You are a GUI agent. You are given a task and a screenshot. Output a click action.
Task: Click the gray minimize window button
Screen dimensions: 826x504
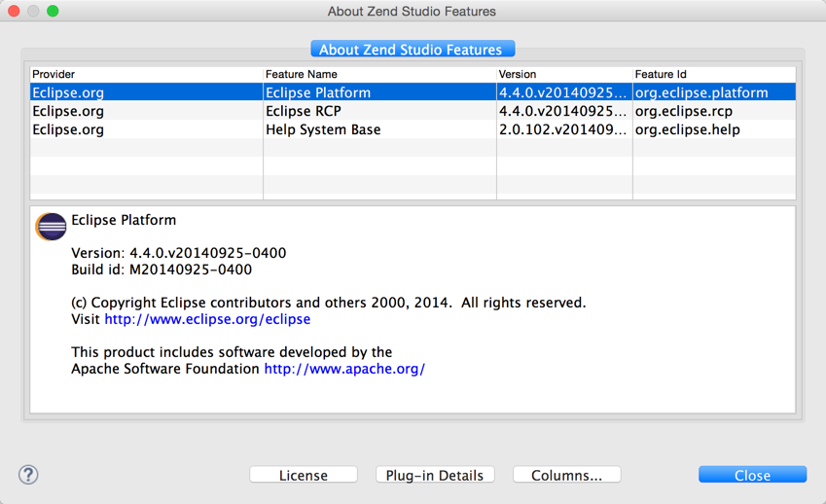click(33, 11)
